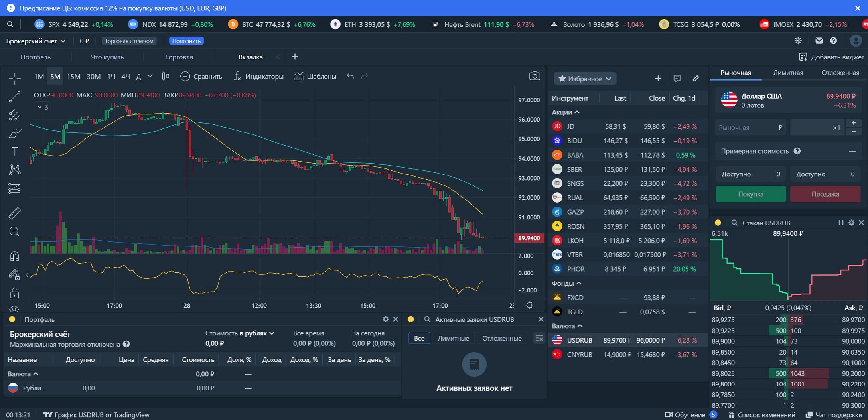Open the candlestick chart type selector
The image size is (868, 420).
tap(166, 76)
